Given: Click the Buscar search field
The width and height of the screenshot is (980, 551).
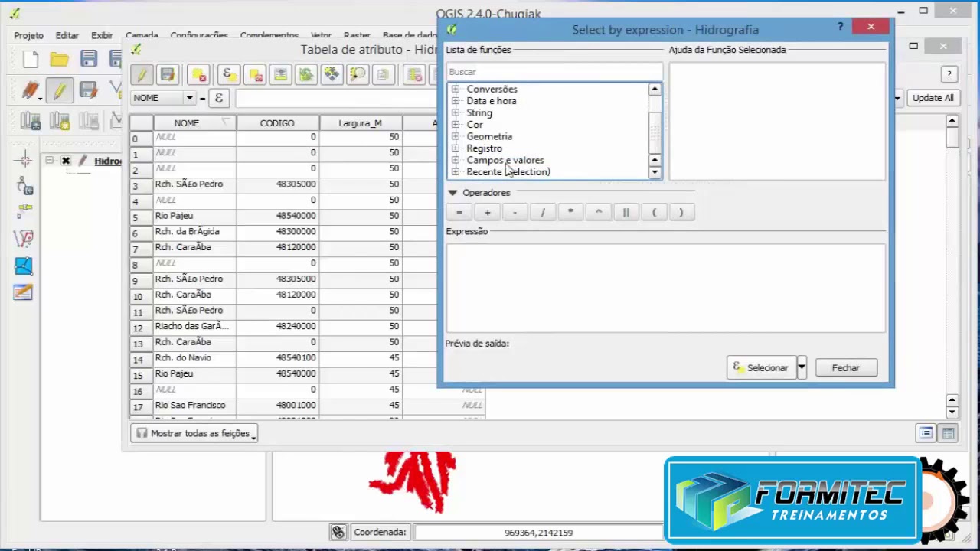Looking at the screenshot, I should tap(554, 72).
